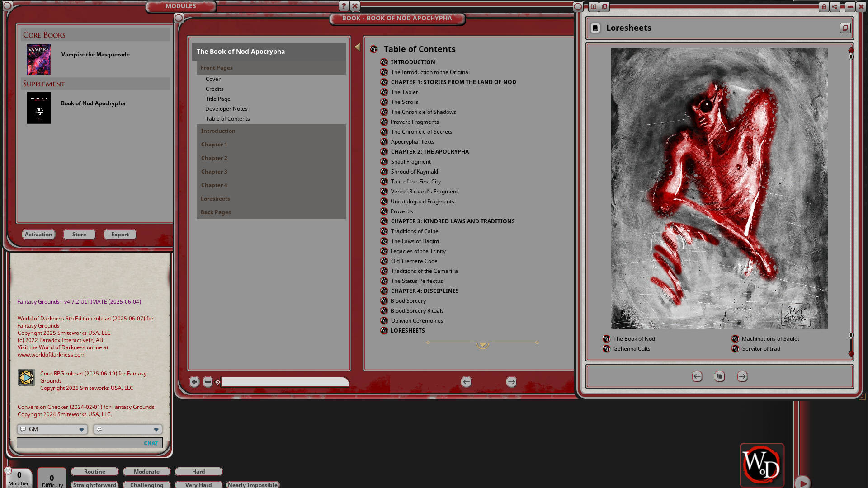
Task: Click the Vampire the Masquerade book thumbnail
Action: click(x=38, y=59)
